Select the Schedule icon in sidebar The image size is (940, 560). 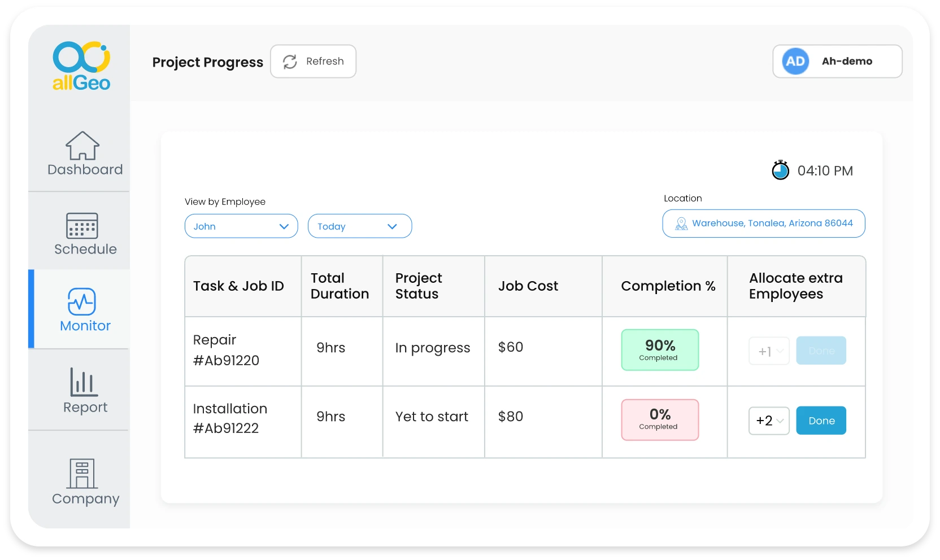tap(84, 233)
